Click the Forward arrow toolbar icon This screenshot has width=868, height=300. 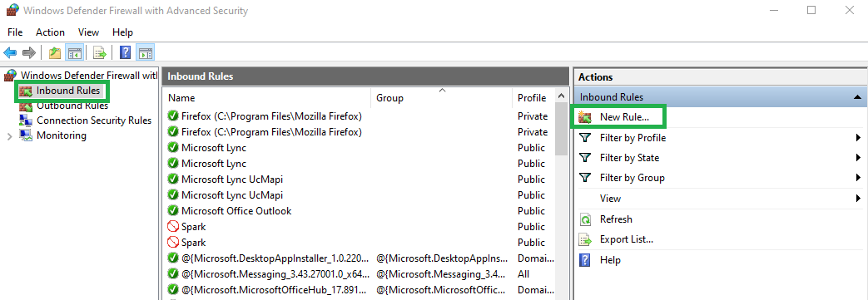click(29, 53)
